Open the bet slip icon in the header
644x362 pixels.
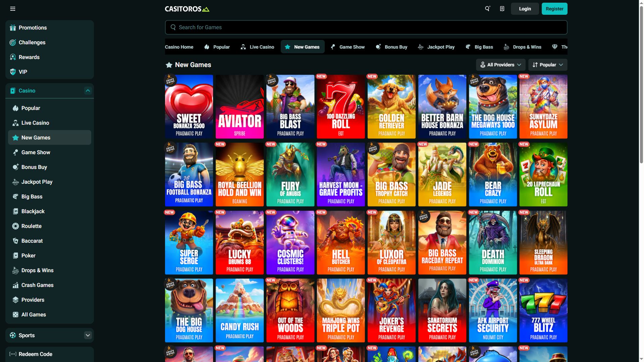coord(502,9)
